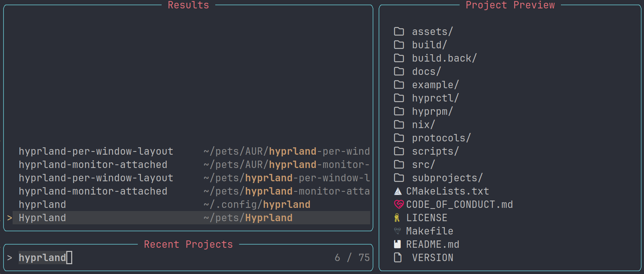644x274 pixels.
Task: Click the LICENSE file name
Action: (427, 218)
